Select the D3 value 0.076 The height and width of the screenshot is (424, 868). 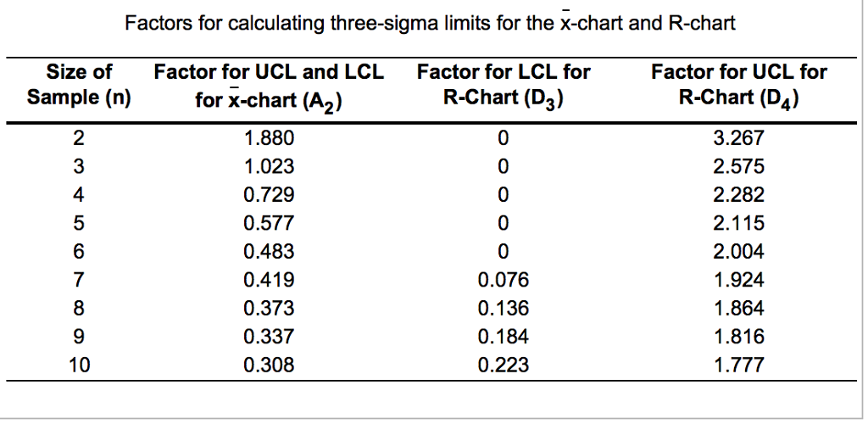(x=504, y=280)
